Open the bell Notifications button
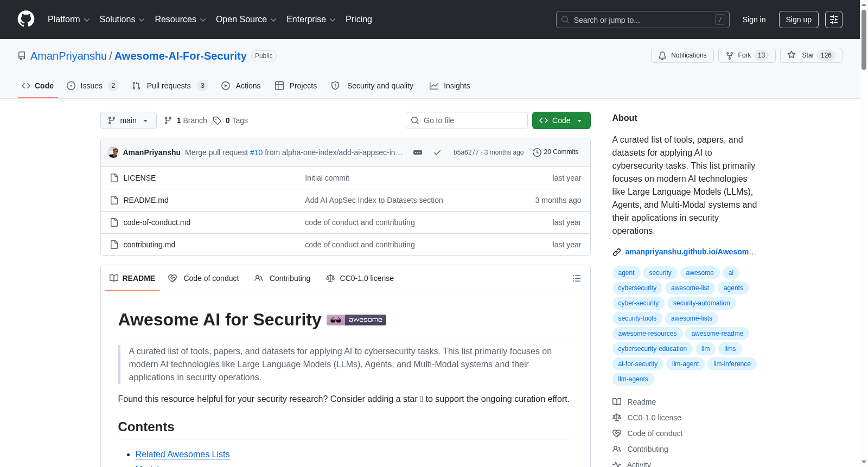 [682, 55]
